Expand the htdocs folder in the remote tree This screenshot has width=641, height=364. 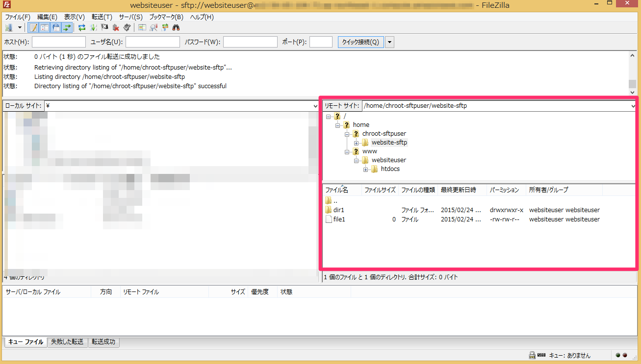pos(366,169)
